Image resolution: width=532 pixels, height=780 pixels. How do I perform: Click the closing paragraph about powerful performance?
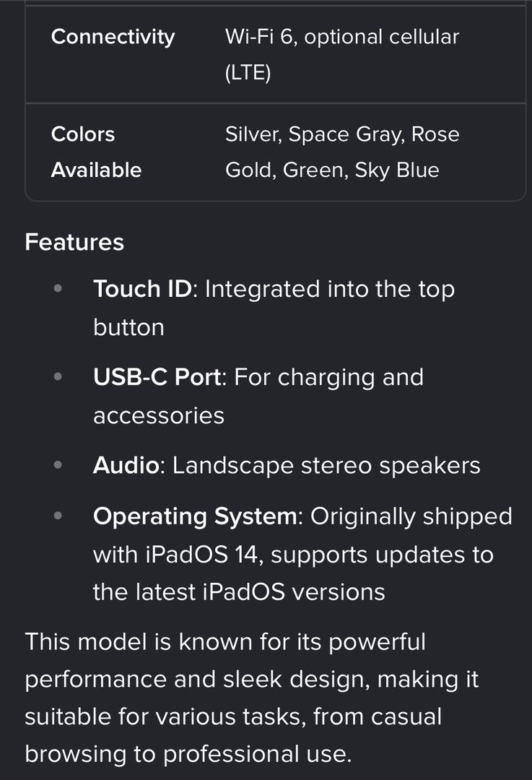click(x=252, y=698)
